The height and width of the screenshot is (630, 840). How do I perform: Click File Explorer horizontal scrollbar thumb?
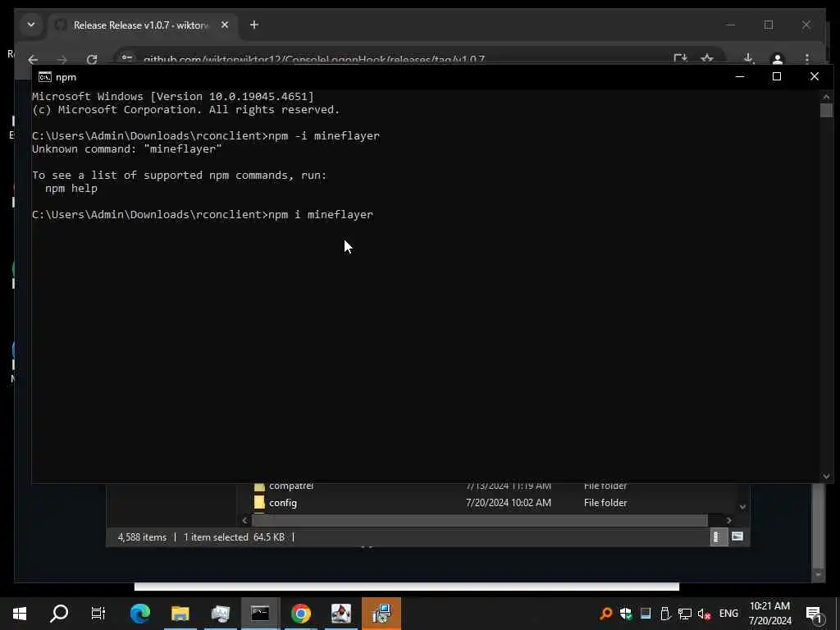click(479, 520)
